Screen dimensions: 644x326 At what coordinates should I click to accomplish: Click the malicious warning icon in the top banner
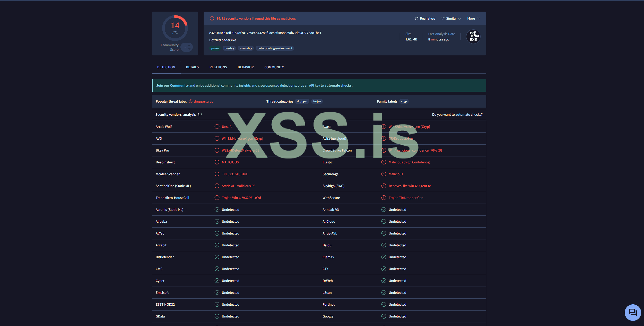click(212, 19)
